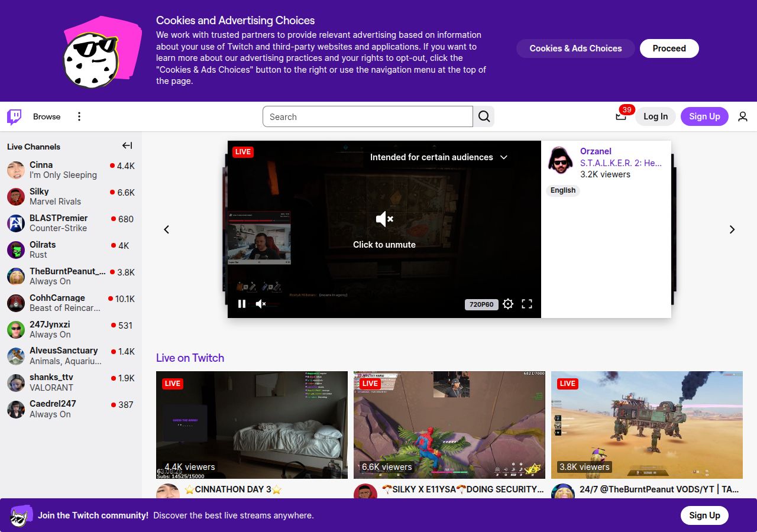Focus the Search input field
The height and width of the screenshot is (532, 757).
tap(367, 116)
